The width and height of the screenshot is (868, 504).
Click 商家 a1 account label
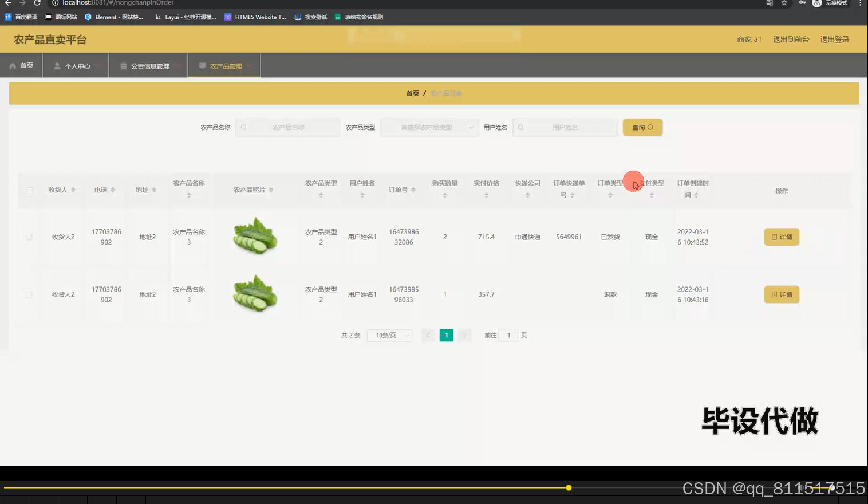coord(749,40)
